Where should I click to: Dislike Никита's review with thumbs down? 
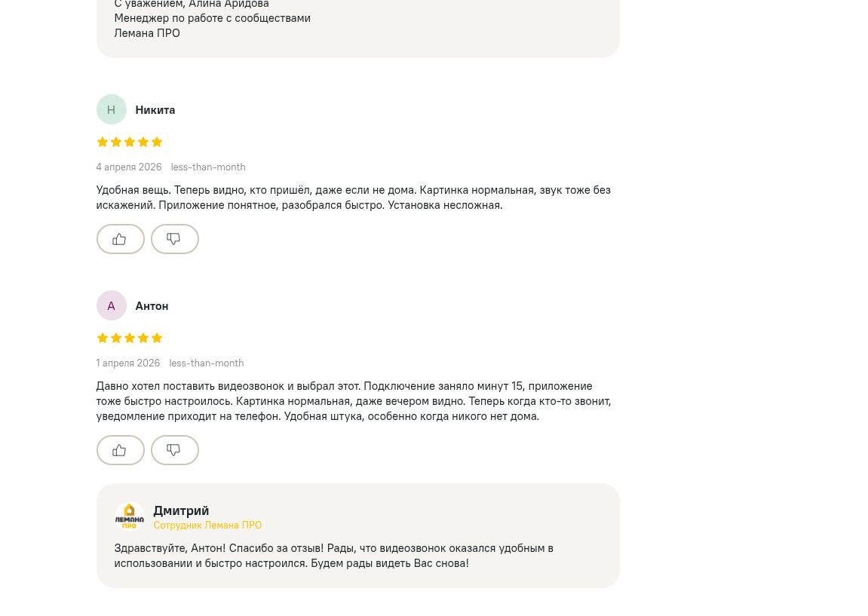(x=174, y=239)
